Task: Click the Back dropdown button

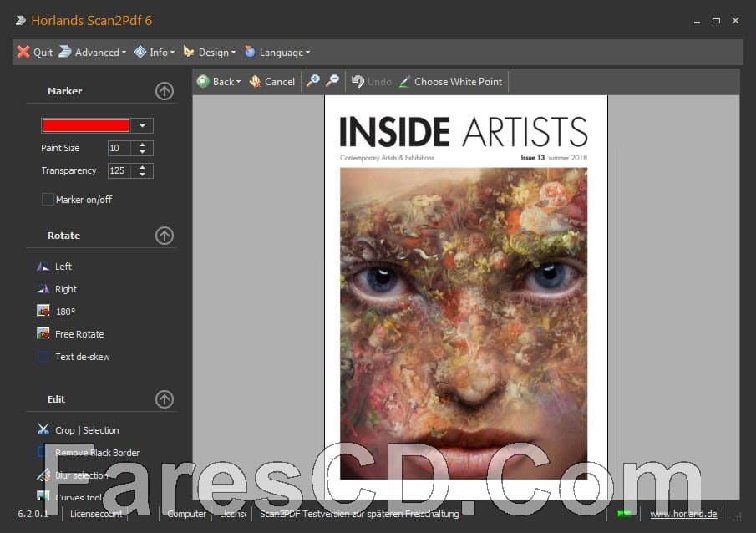Action: 219,82
